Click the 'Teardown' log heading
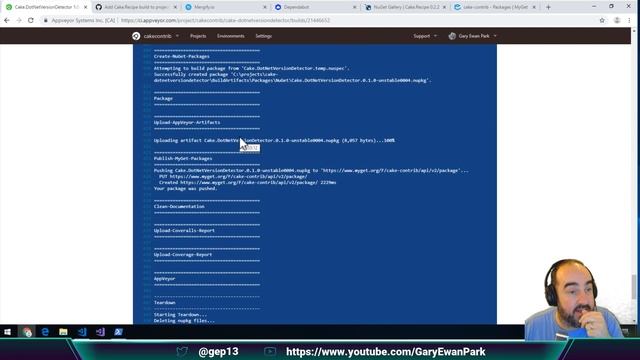Viewport: 640px width, 360px height. 164,303
